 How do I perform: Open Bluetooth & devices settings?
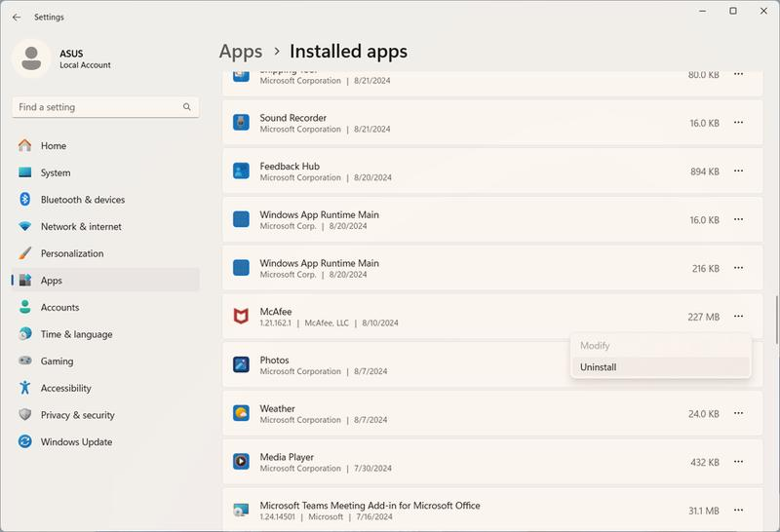coord(105,200)
